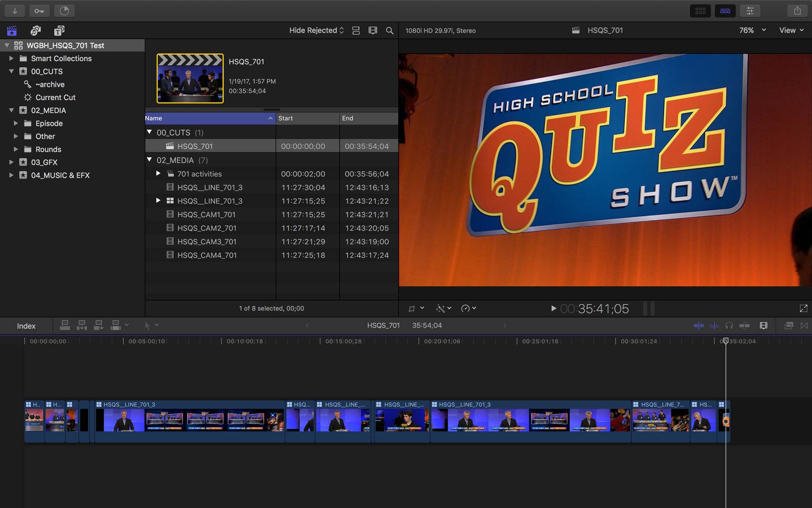Toggle the Inspector sliders button
812x508 pixels.
click(750, 11)
